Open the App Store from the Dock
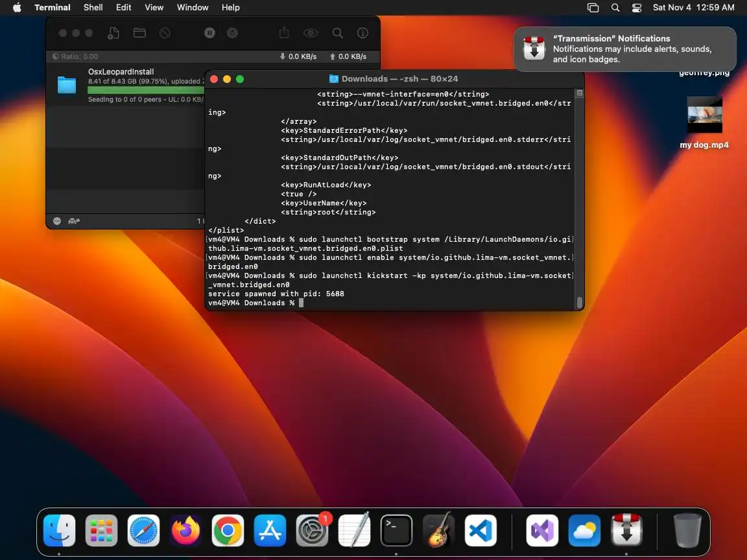Viewport: 747px width, 560px height. pos(270,530)
